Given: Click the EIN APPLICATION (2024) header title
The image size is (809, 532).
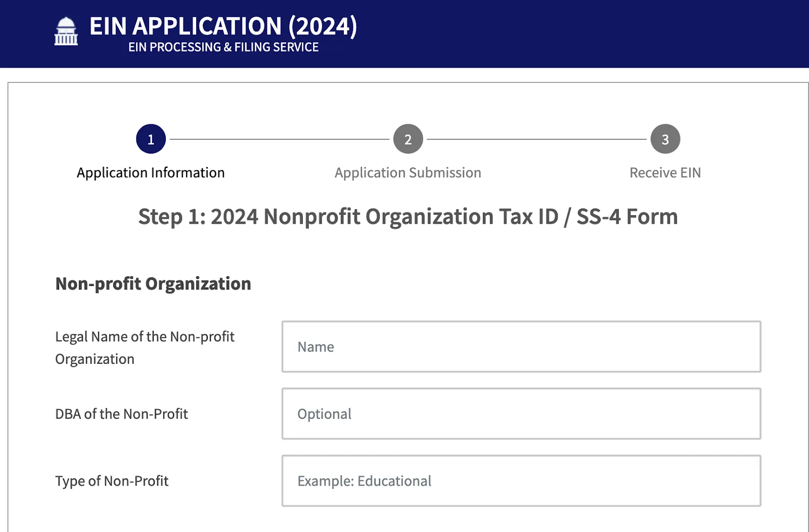Looking at the screenshot, I should [223, 26].
